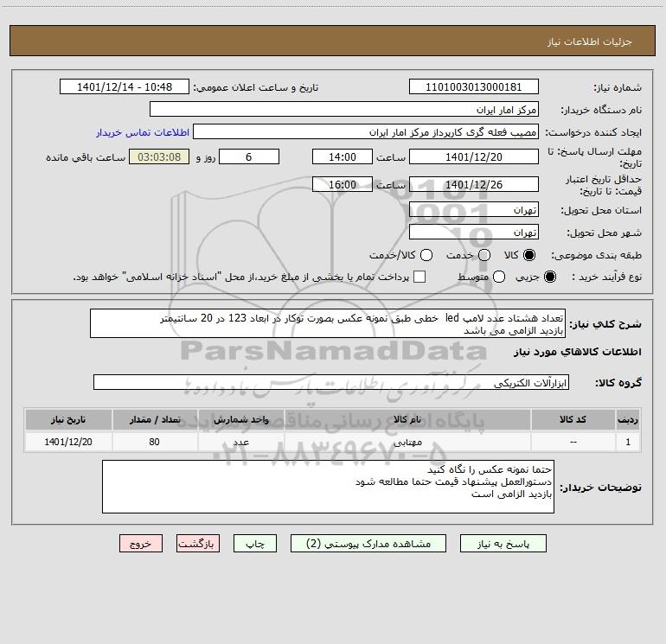This screenshot has height=644, width=666.
Task: Click the بازگشت back button
Action: [x=198, y=544]
